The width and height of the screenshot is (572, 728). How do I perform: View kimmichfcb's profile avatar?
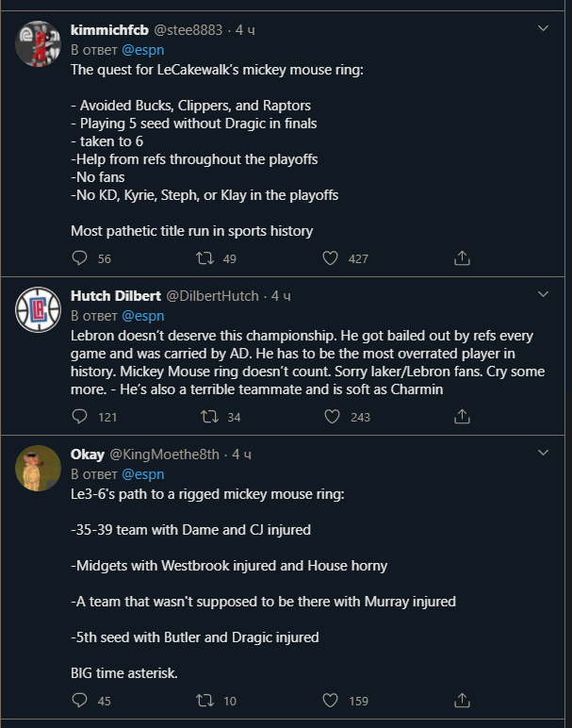click(38, 42)
